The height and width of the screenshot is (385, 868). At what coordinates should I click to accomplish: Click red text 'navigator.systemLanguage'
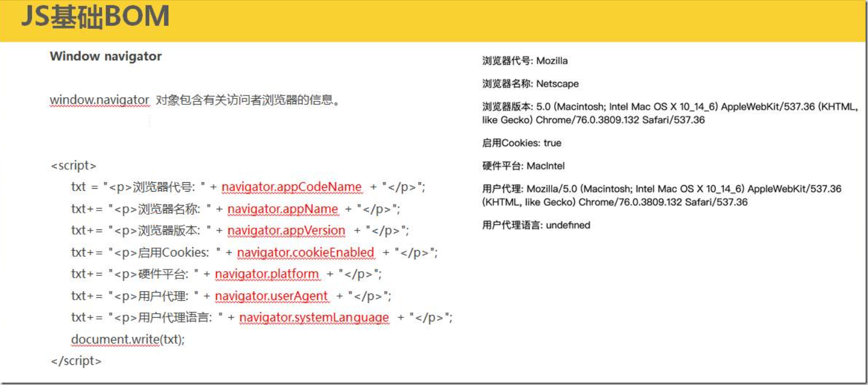[x=314, y=318]
